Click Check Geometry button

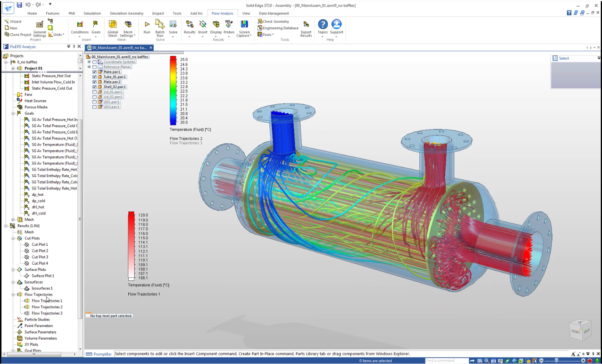[275, 21]
